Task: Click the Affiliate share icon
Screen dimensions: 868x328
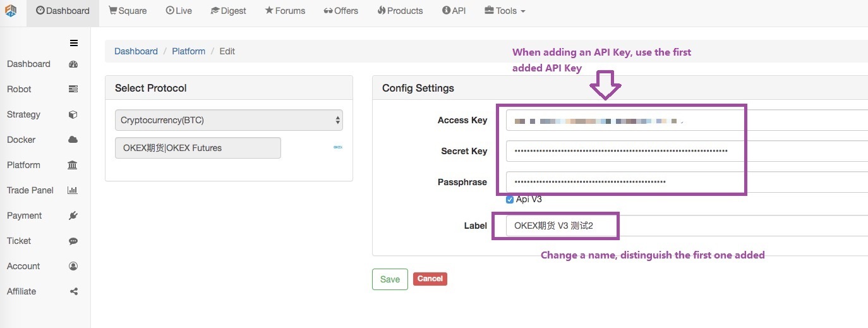Action: click(x=73, y=291)
